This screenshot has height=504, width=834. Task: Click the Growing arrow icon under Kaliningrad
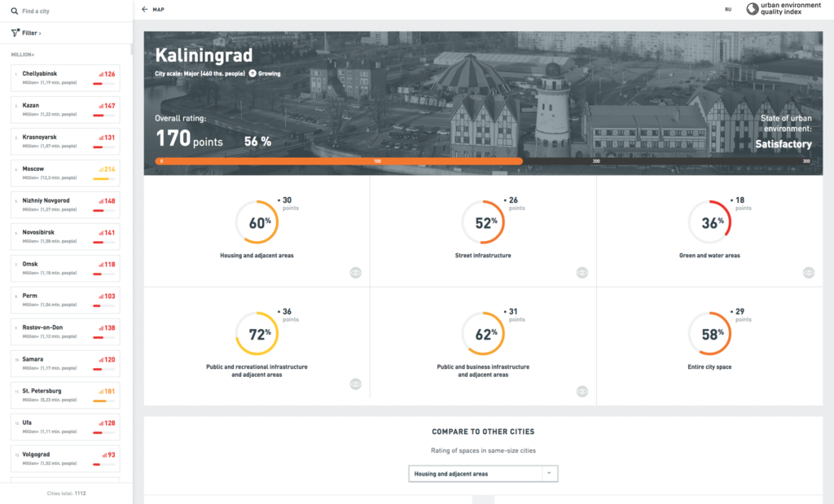[x=252, y=73]
